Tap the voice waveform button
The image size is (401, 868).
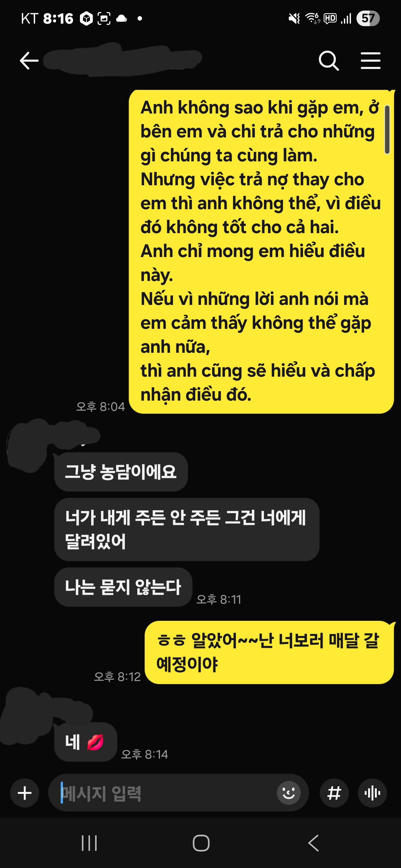tap(372, 793)
